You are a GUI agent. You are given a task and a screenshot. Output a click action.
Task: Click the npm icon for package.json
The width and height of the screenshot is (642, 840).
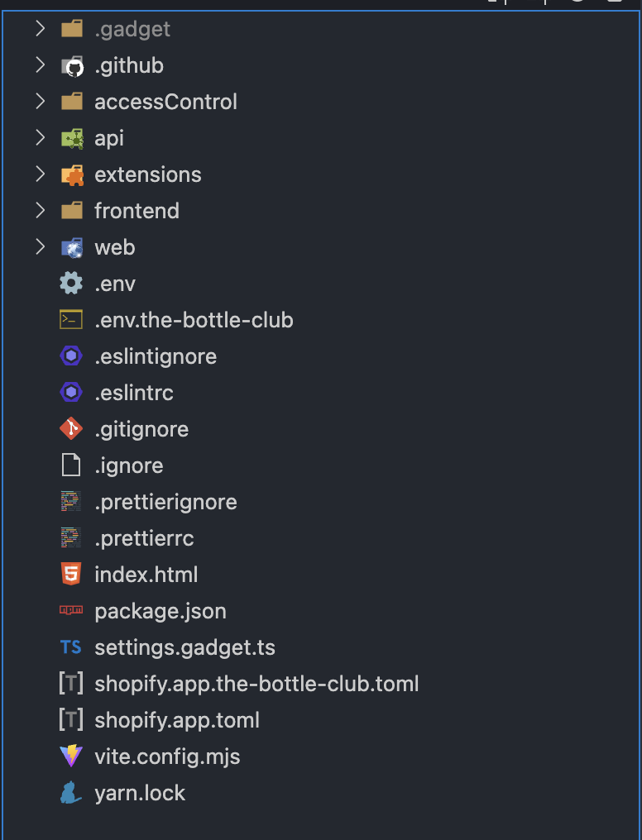tap(72, 611)
